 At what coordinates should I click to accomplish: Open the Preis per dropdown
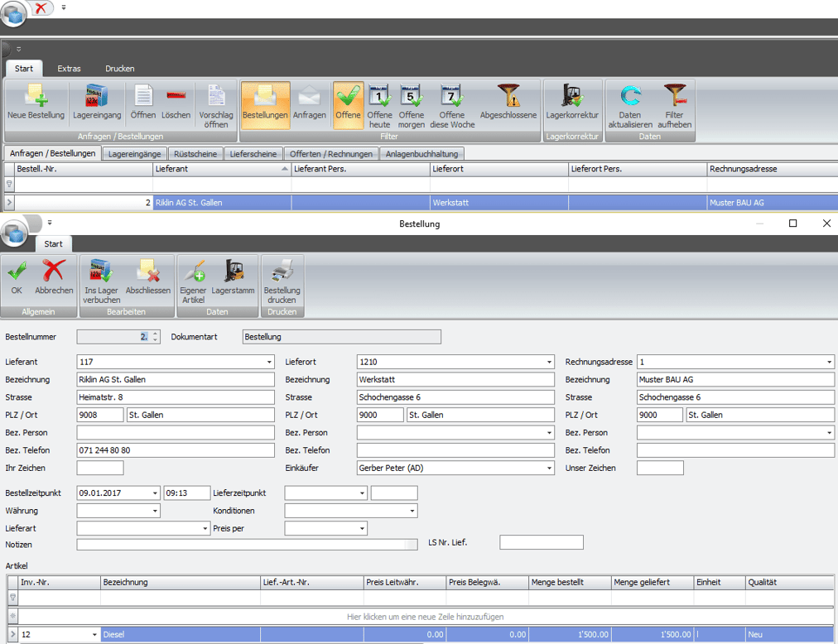[362, 528]
